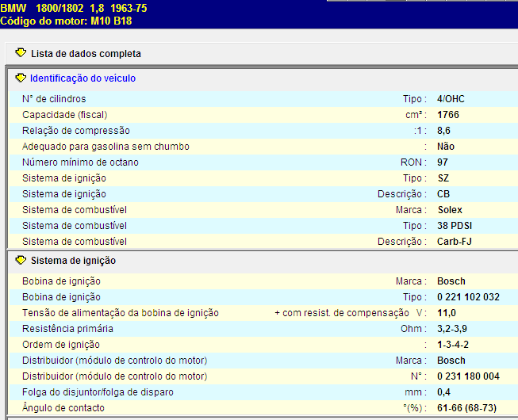
Task: Select the ignition type value SZ
Action: [x=443, y=178]
